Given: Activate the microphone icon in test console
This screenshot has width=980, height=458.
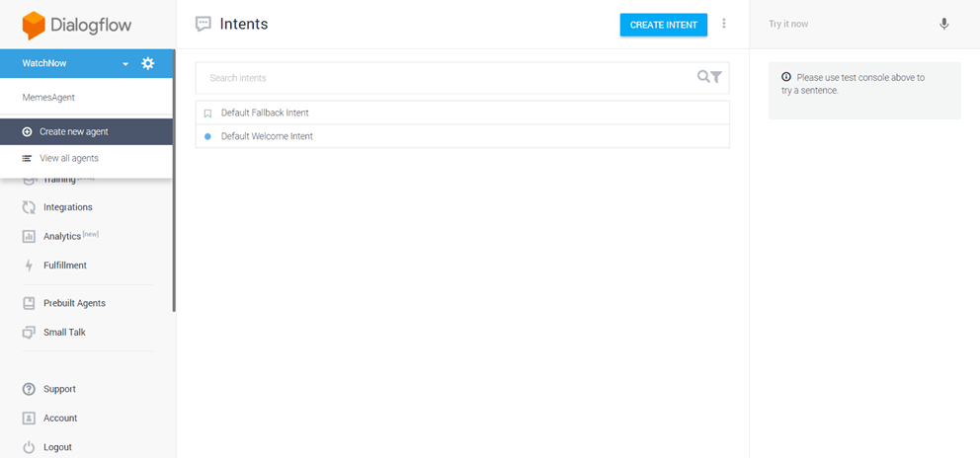Looking at the screenshot, I should pos(943,25).
